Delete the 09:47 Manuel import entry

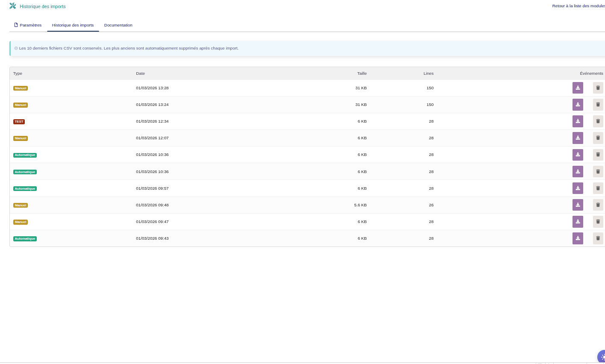598,222
